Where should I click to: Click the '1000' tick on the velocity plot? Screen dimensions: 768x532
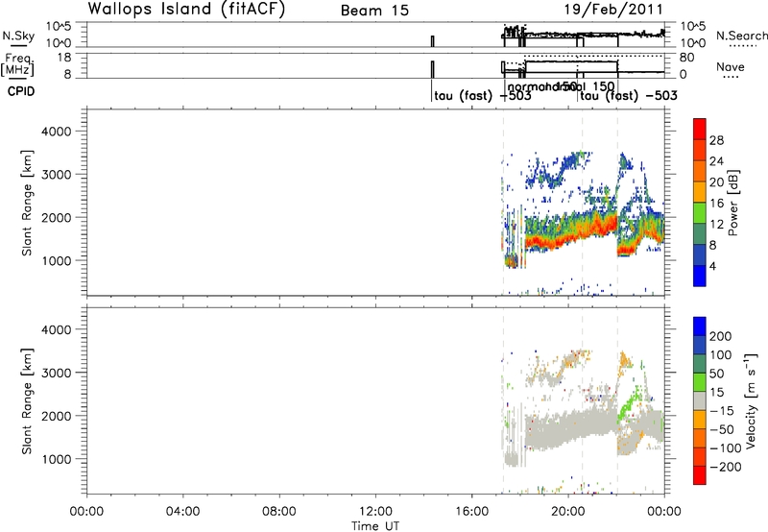(x=56, y=459)
